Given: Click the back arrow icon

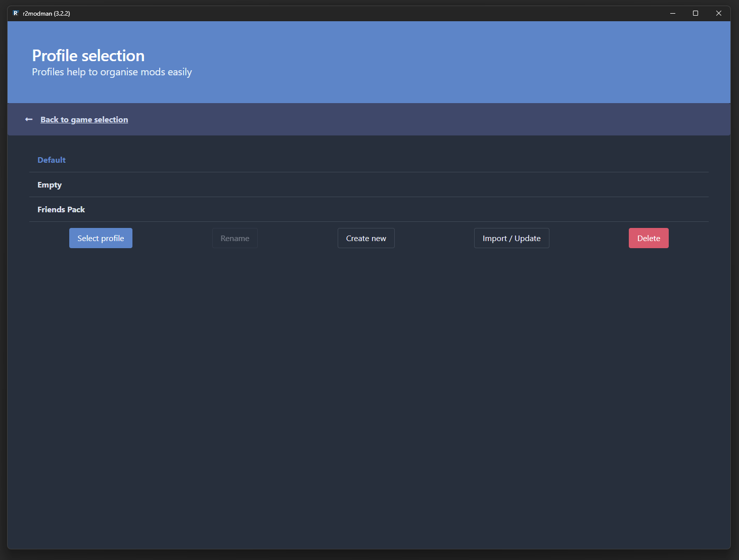Looking at the screenshot, I should [29, 119].
